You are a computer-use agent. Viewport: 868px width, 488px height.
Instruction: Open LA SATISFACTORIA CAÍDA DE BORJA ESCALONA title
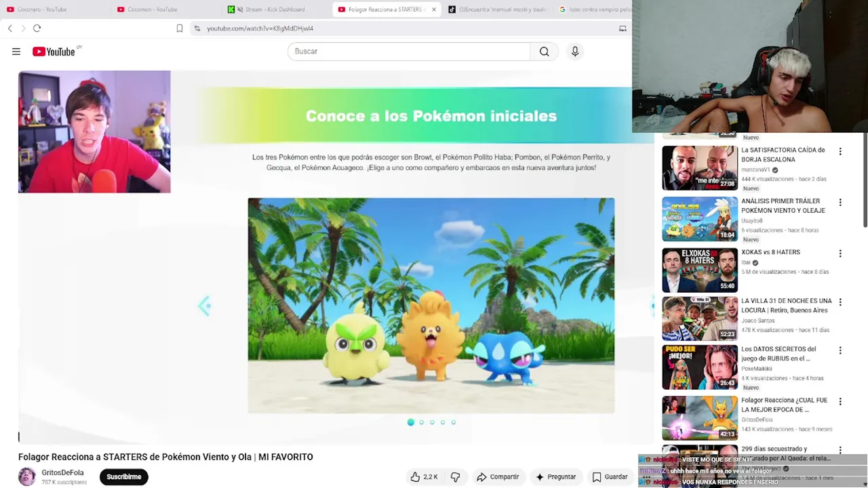(x=783, y=155)
